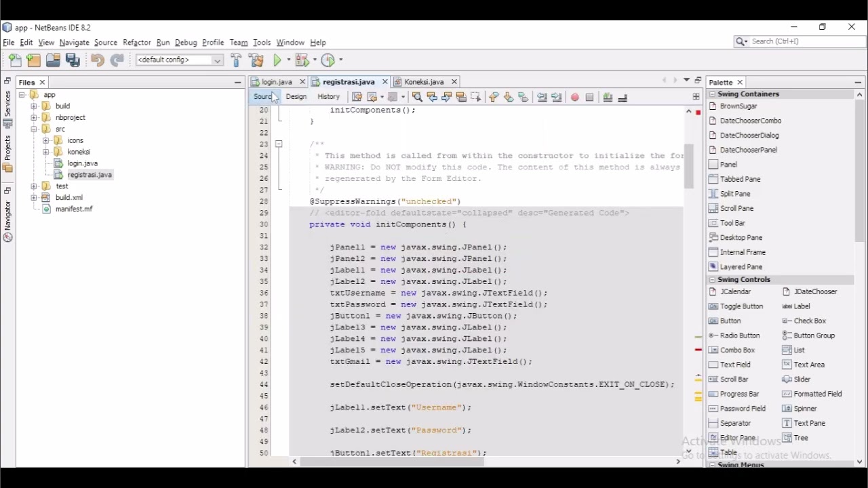Shift the selected line right
Viewport: 868px width, 488px height.
pyautogui.click(x=557, y=98)
